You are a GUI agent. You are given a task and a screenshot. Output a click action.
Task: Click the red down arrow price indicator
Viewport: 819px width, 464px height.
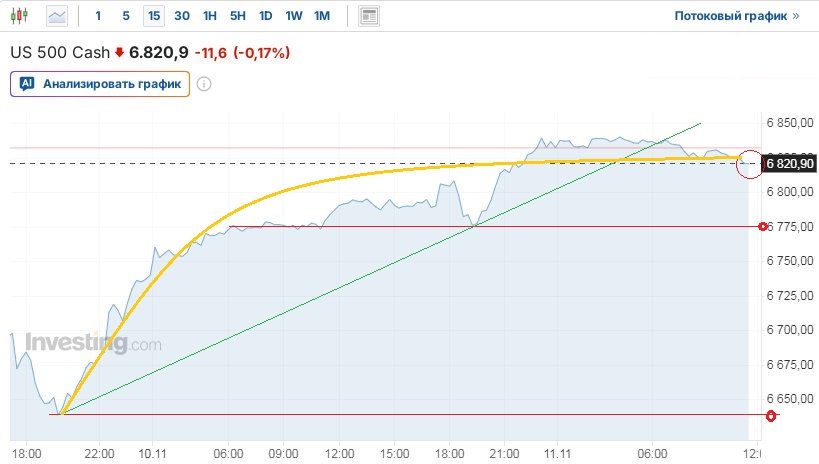pos(120,52)
